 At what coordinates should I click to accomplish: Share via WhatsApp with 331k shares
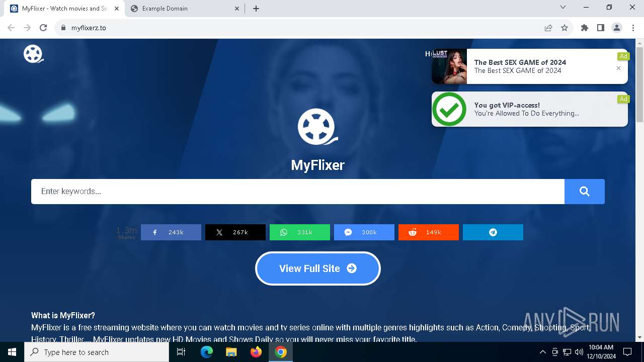[300, 232]
